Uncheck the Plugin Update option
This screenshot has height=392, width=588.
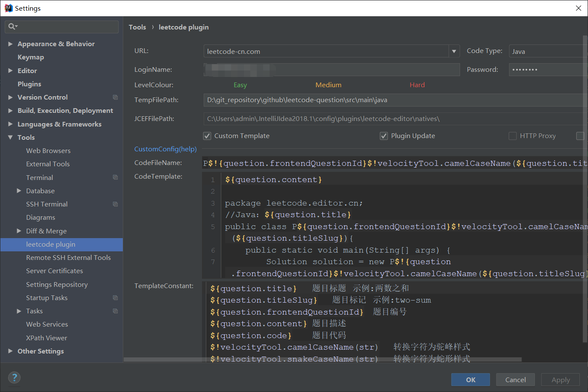pos(384,136)
